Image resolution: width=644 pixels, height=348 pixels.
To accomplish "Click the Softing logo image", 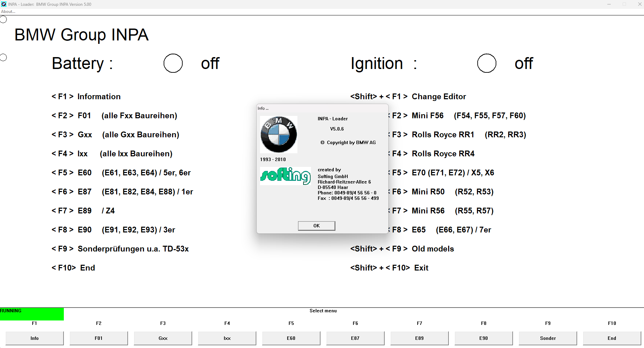I will 285,176.
